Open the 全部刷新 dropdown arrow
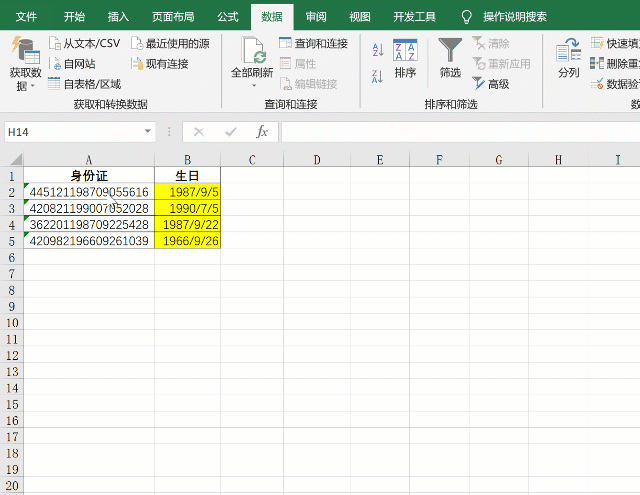 point(252,86)
